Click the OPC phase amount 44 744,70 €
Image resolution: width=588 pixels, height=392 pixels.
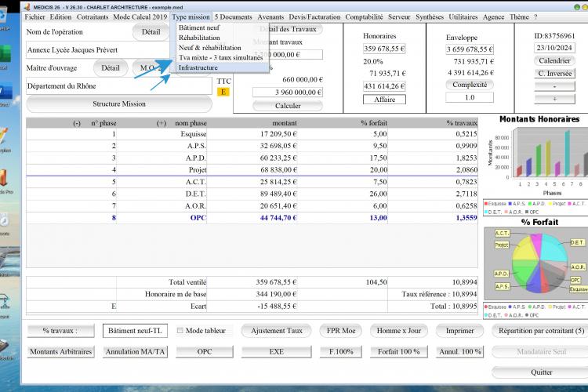(x=278, y=218)
